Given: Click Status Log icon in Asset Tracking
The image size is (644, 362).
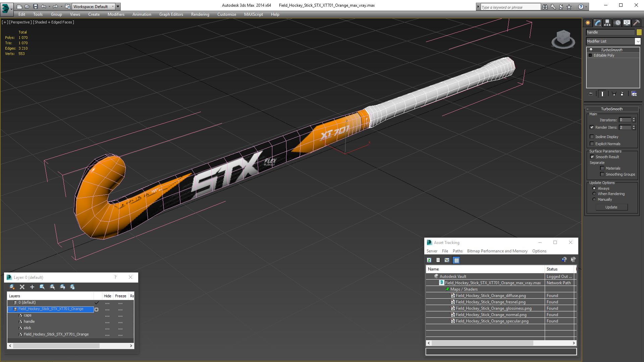Looking at the screenshot, I should coord(438,260).
